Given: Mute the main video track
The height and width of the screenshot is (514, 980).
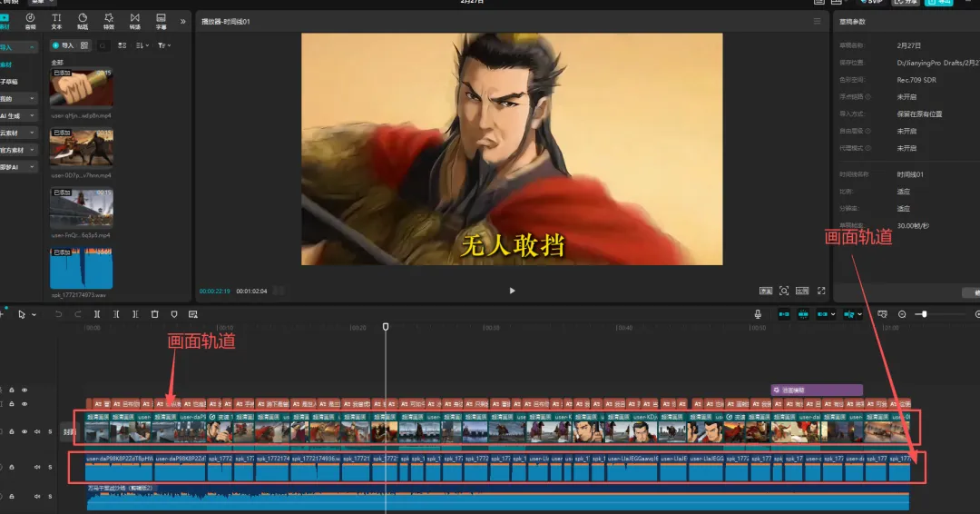Looking at the screenshot, I should click(x=37, y=432).
